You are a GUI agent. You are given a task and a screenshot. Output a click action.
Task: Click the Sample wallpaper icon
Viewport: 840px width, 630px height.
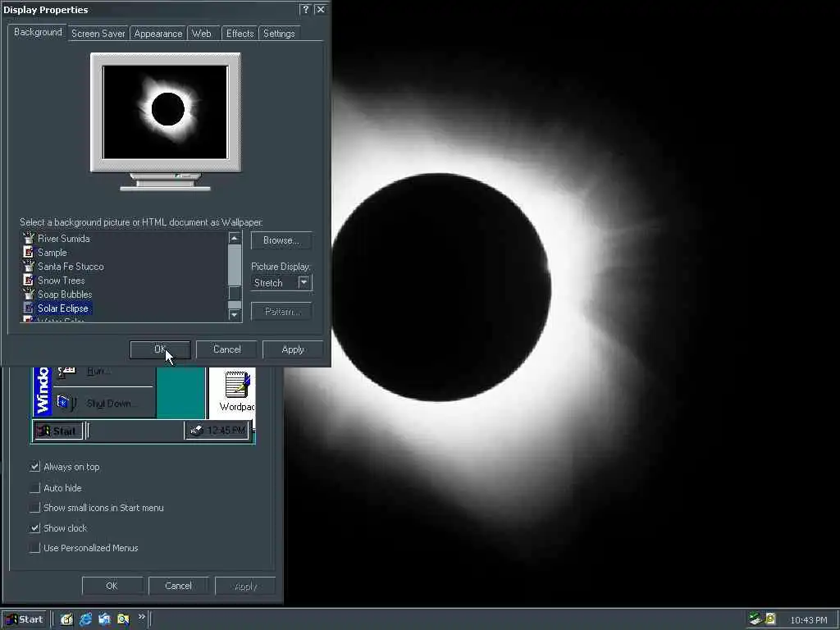pyautogui.click(x=29, y=253)
